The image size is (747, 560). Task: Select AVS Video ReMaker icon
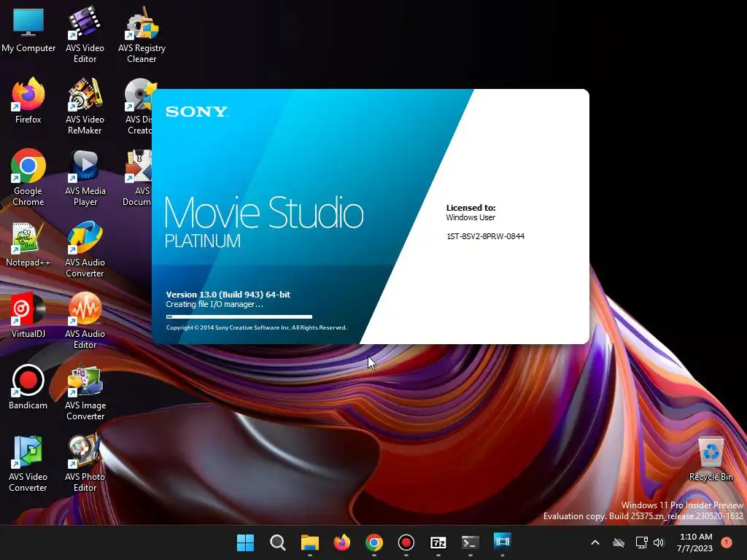(85, 106)
